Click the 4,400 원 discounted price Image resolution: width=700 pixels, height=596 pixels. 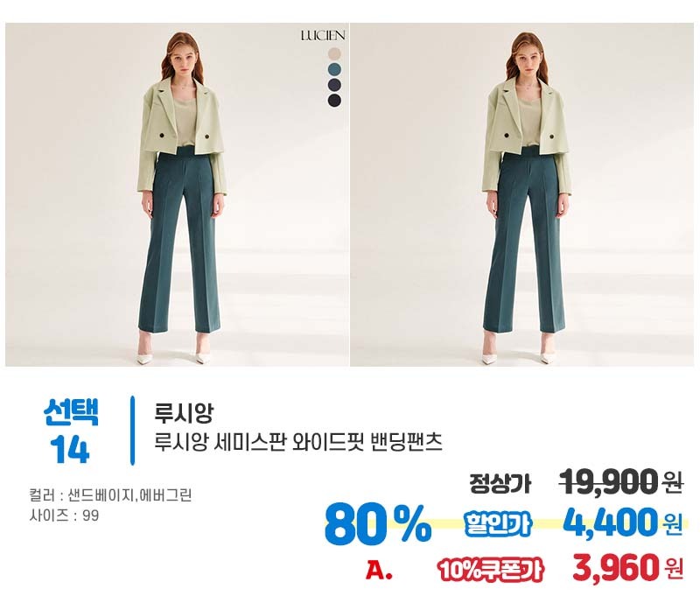coord(623,522)
